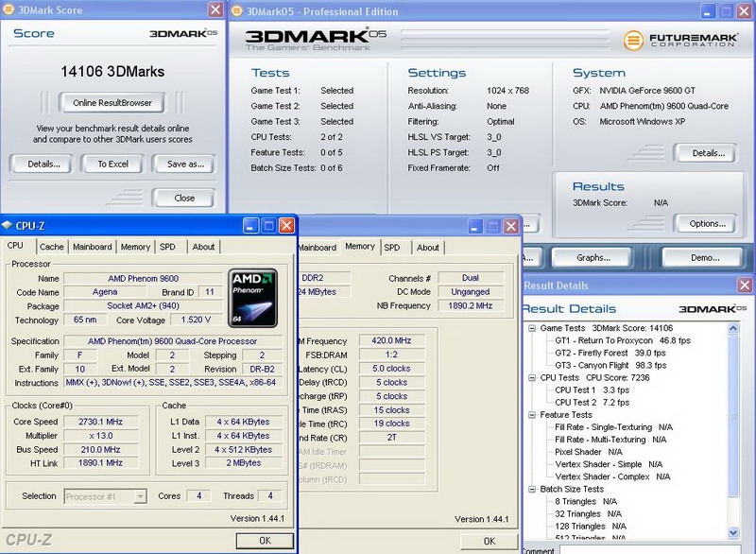The image size is (756, 554).
Task: Open the Memory tab in front CPU-Z window
Action: click(x=135, y=247)
